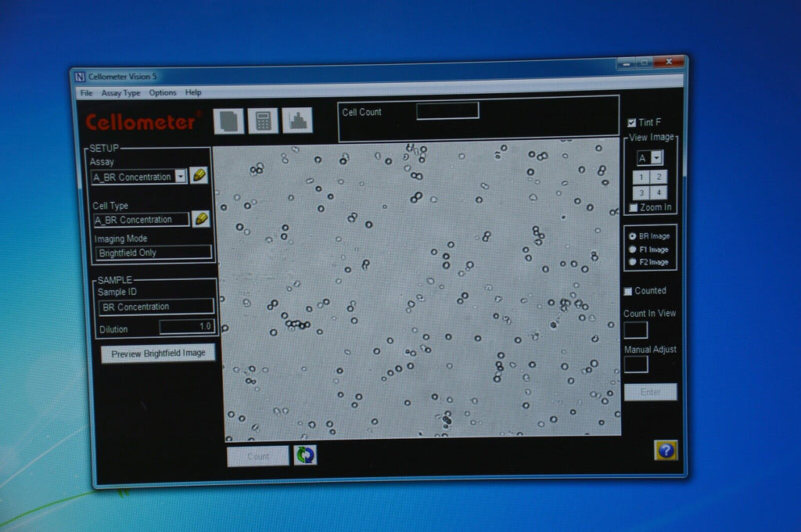Select view image quadrant 2
801x532 pixels.
659,177
